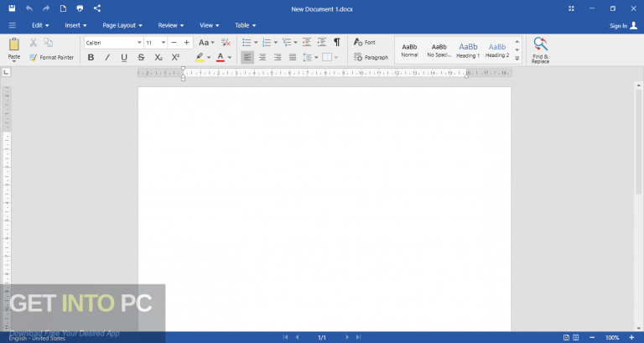This screenshot has height=343, width=644.
Task: Click the tab stop selector by ruler
Action: 6,72
